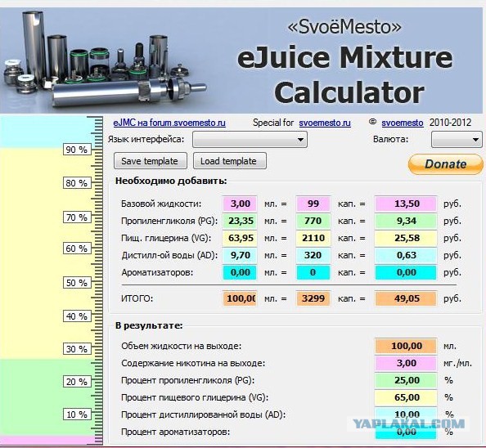This screenshot has width=486, height=448.
Task: Select the flavorings 0,00 rub cost field
Action: pyautogui.click(x=406, y=272)
